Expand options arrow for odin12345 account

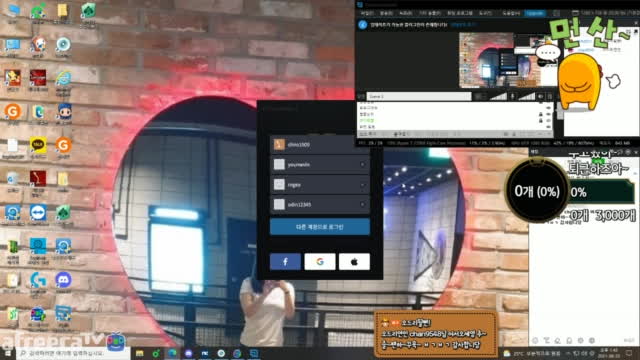[362, 204]
